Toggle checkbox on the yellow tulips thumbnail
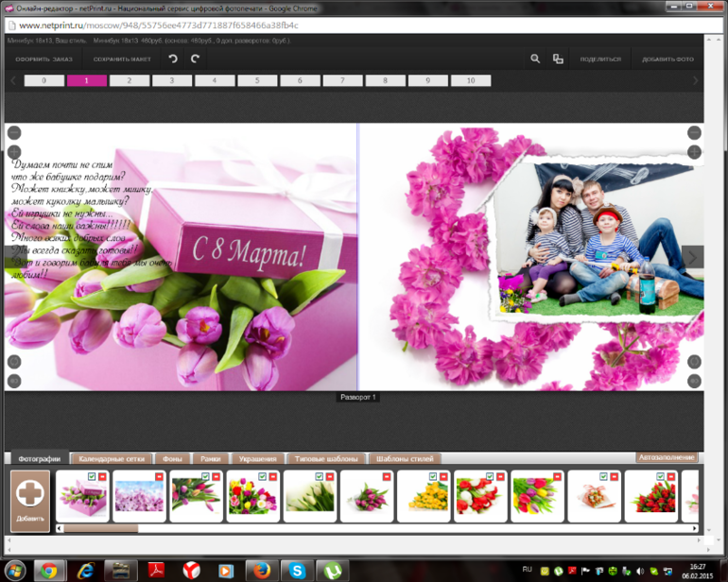 click(432, 477)
